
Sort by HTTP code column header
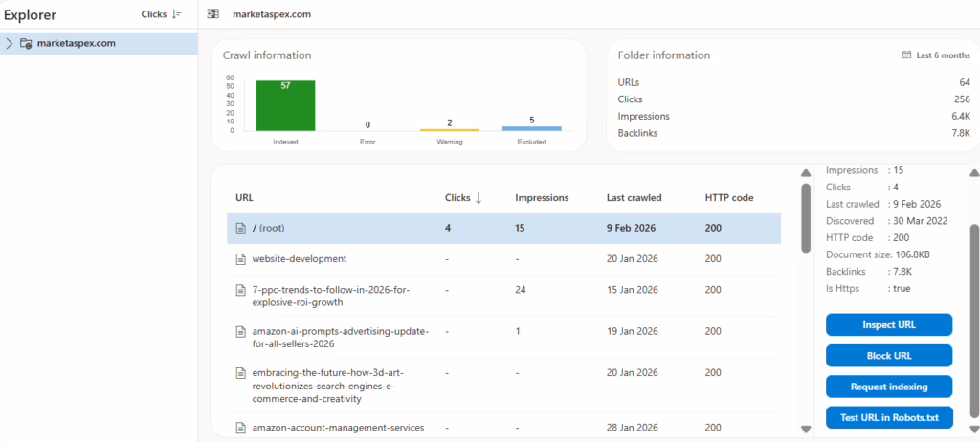tap(729, 197)
